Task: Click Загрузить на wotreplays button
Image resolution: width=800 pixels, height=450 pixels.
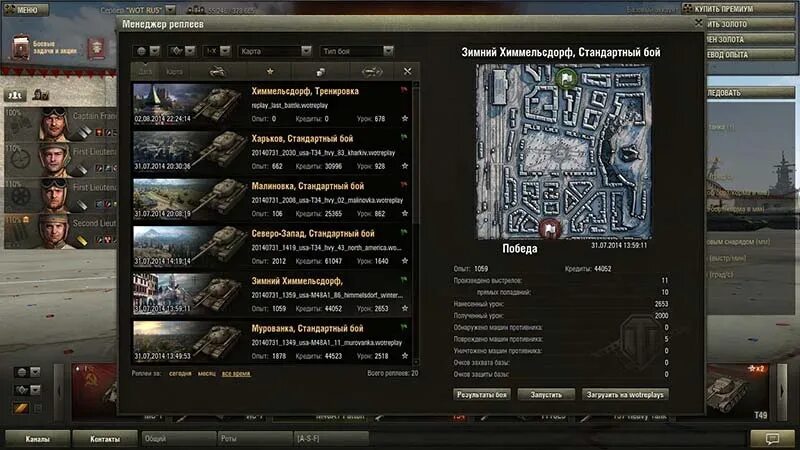Action: pyautogui.click(x=625, y=394)
